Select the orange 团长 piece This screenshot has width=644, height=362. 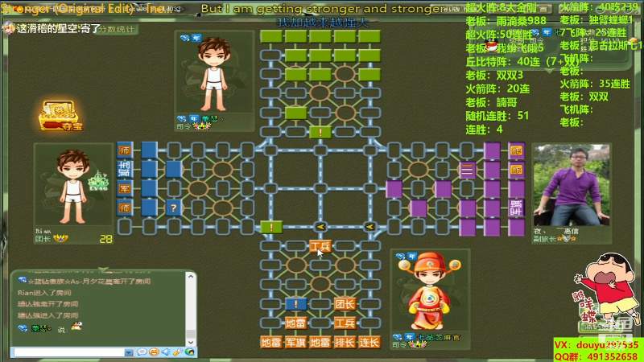point(345,304)
